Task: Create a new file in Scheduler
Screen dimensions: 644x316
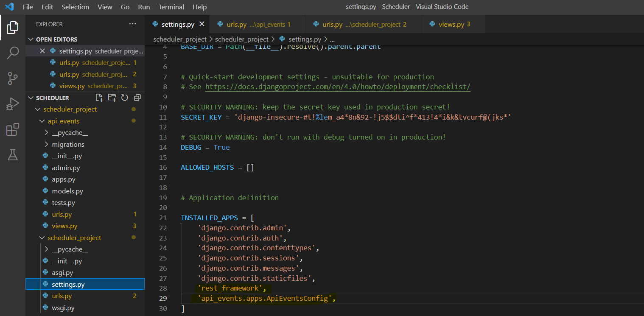Action: [99, 97]
